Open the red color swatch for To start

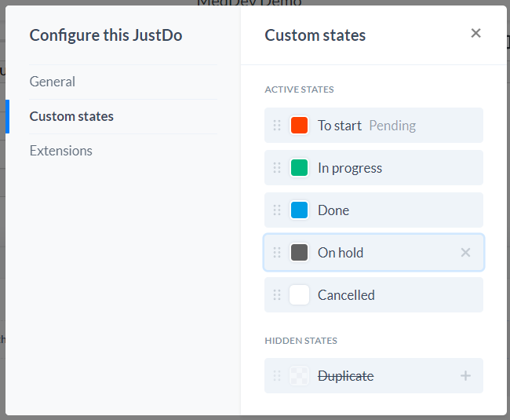(299, 126)
